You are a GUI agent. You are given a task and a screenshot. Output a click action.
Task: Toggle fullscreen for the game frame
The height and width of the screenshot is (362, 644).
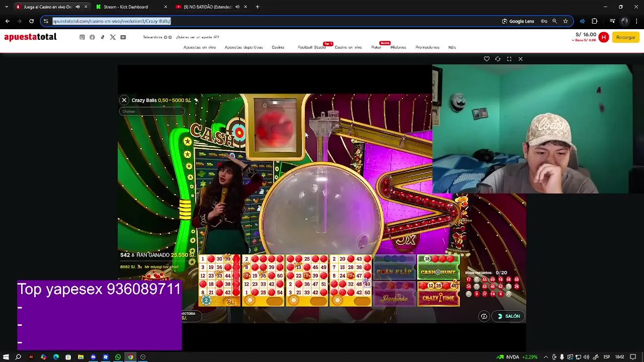509,59
